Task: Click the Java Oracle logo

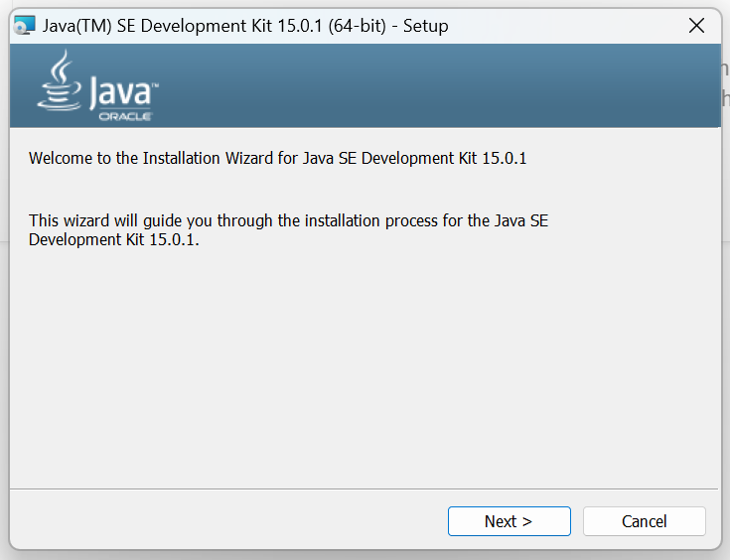Action: click(97, 85)
